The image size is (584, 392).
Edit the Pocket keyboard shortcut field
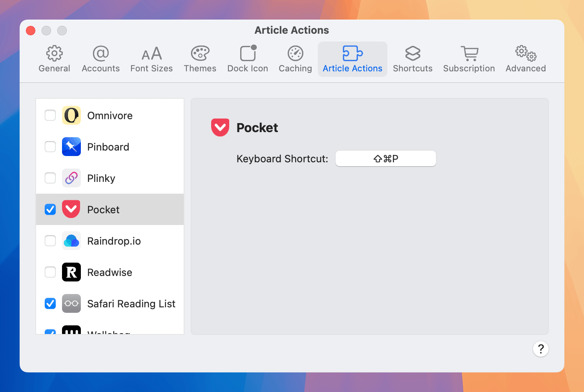coord(386,158)
